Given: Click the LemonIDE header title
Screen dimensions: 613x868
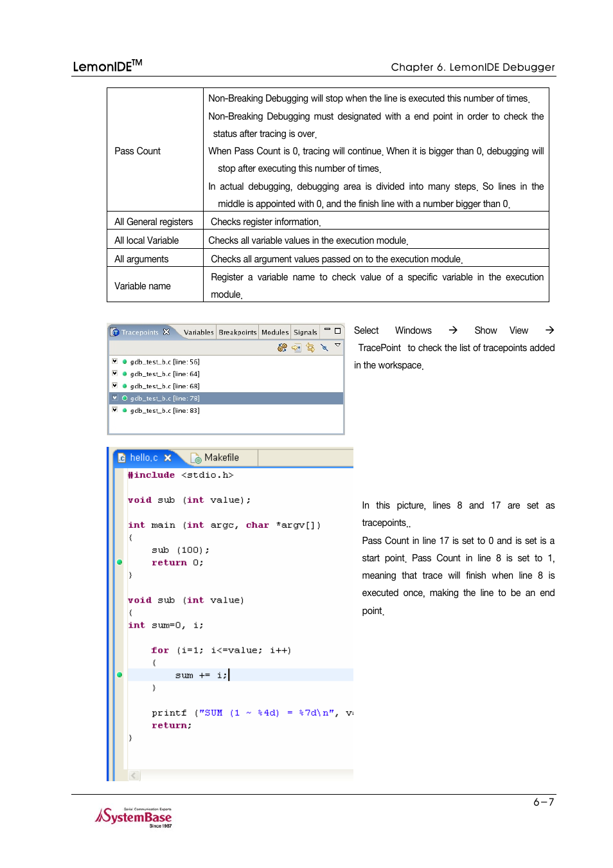Looking at the screenshot, I should click(107, 66).
